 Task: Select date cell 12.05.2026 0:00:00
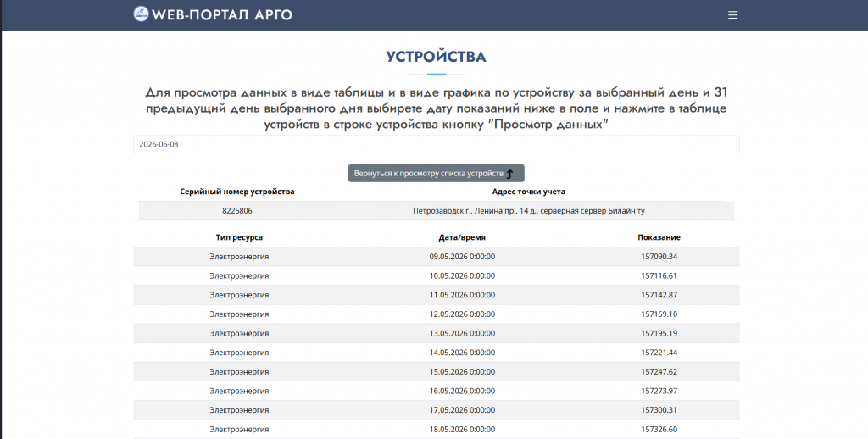pyautogui.click(x=462, y=314)
